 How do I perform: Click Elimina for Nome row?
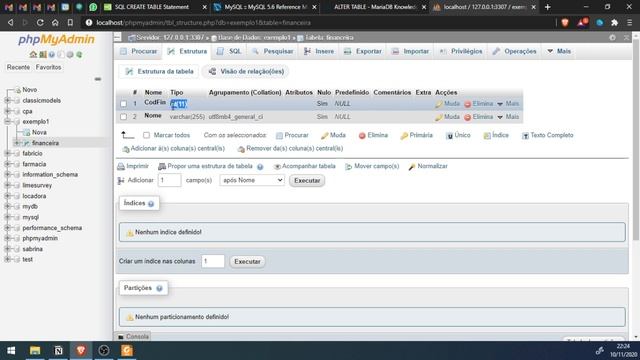479,117
